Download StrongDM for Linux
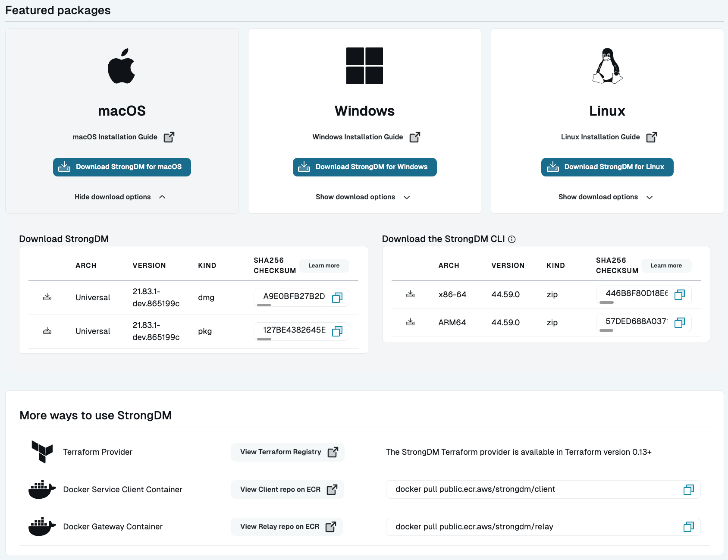This screenshot has height=560, width=728. 607,167
